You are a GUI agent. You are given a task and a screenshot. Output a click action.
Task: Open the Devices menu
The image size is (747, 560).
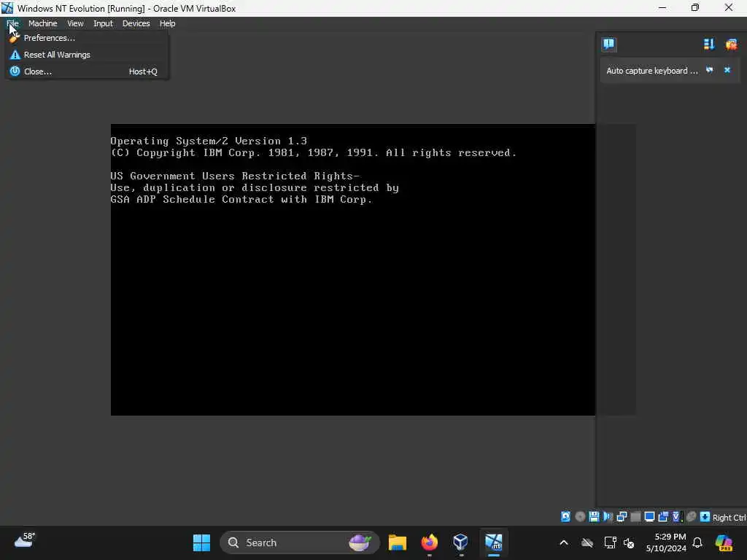(x=136, y=23)
